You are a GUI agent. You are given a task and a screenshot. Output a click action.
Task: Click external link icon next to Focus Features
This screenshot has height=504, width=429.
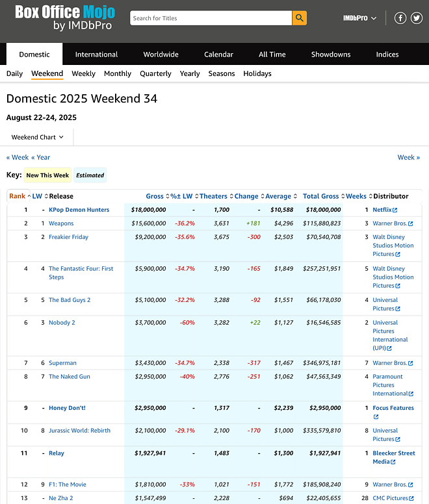[376, 417]
